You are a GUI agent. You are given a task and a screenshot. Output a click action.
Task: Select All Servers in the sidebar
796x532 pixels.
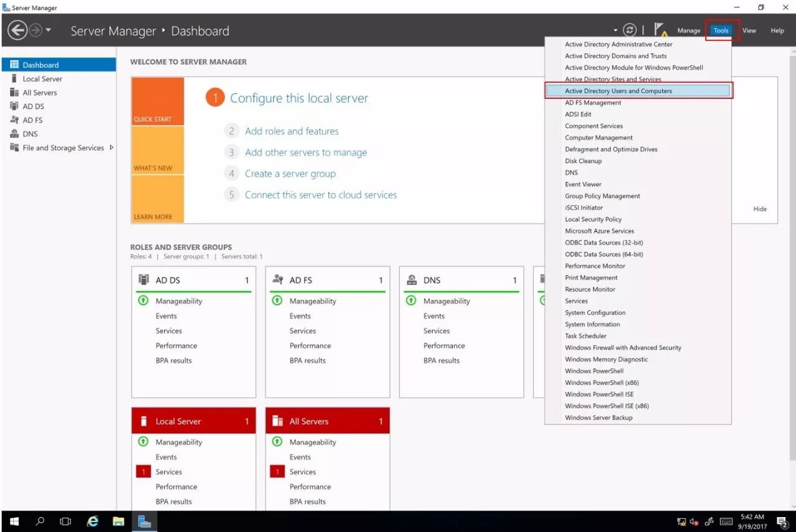coord(58,93)
